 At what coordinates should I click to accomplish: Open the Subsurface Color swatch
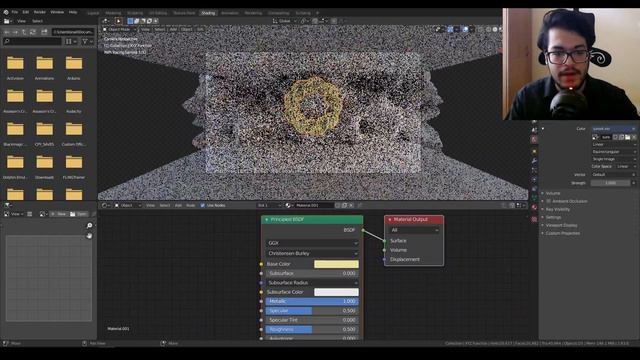(336, 292)
